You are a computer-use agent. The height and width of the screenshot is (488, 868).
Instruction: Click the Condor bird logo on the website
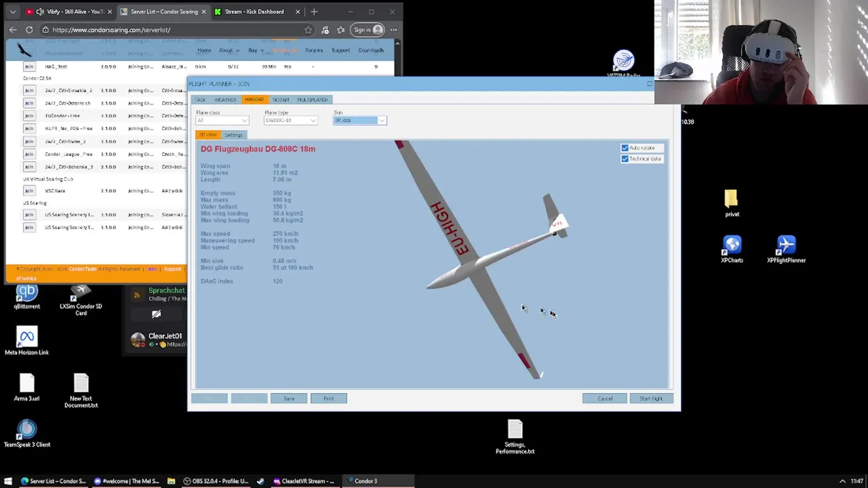[x=24, y=50]
